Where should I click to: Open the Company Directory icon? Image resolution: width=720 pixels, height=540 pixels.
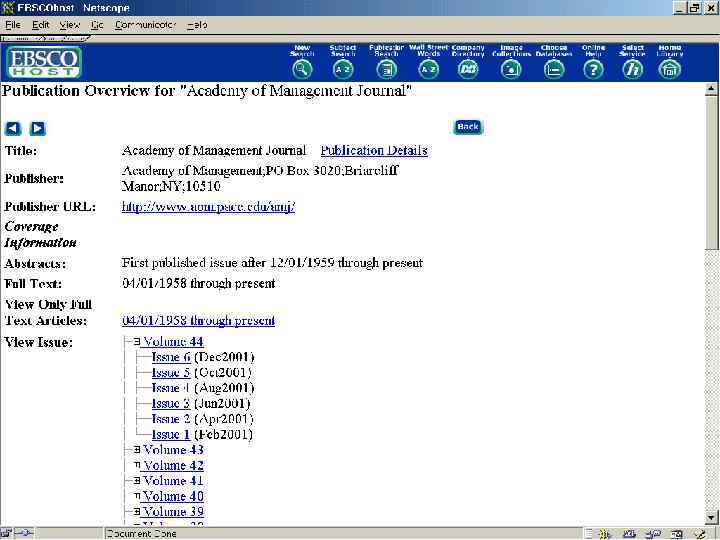468,69
